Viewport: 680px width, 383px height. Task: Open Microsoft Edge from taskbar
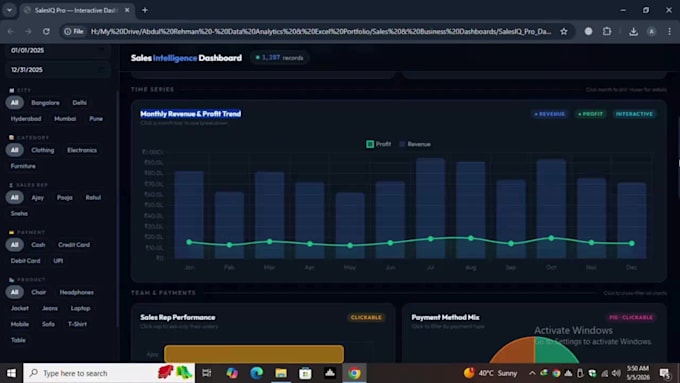click(256, 373)
